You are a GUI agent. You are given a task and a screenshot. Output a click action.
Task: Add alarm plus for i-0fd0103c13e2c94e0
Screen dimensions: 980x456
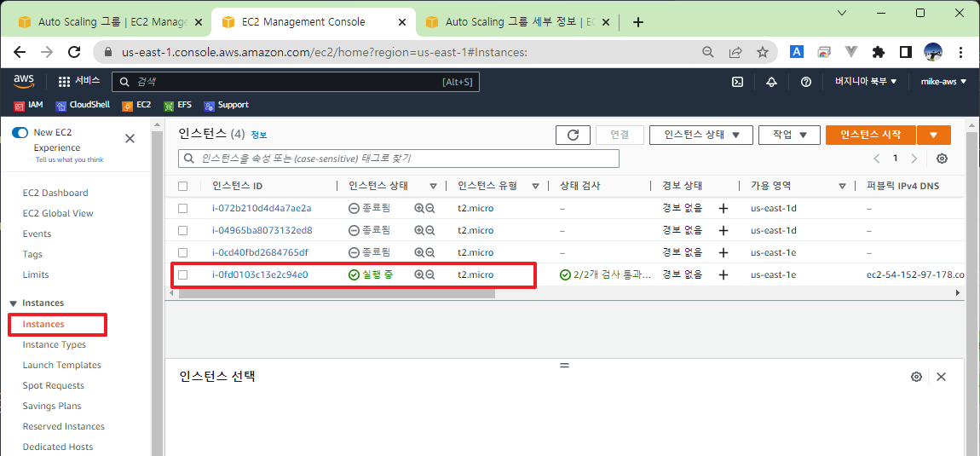pyautogui.click(x=723, y=274)
